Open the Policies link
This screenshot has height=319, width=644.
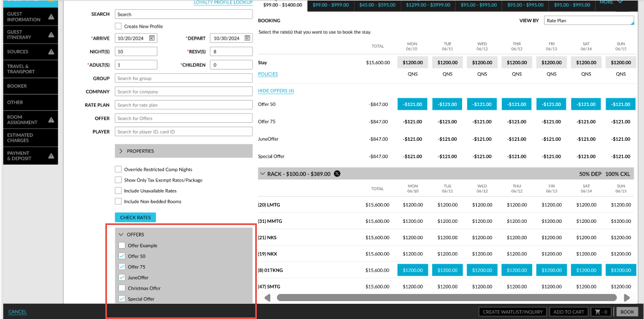coord(268,74)
